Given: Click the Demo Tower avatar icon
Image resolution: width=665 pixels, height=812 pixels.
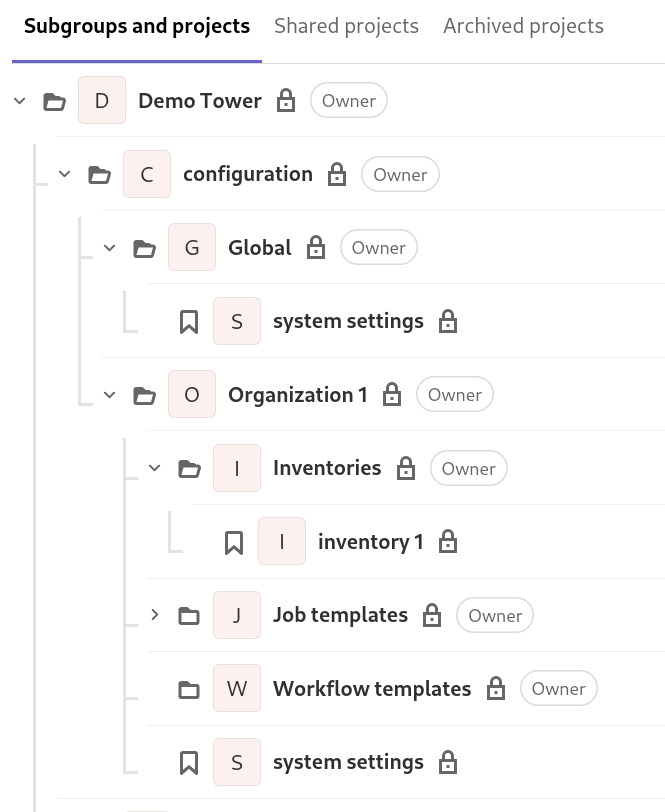Looking at the screenshot, I should click(x=102, y=101).
